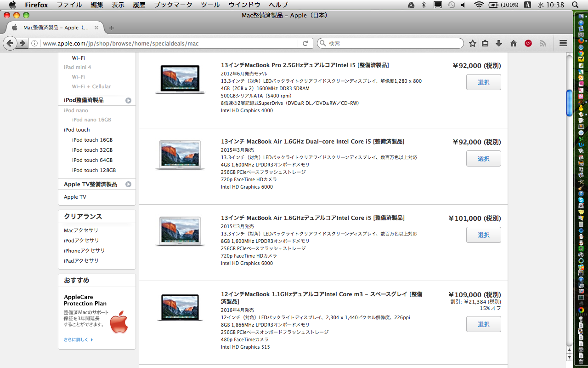Image resolution: width=588 pixels, height=368 pixels.
Task: Open iPod touch 16GB sidebar link
Action: pos(92,140)
